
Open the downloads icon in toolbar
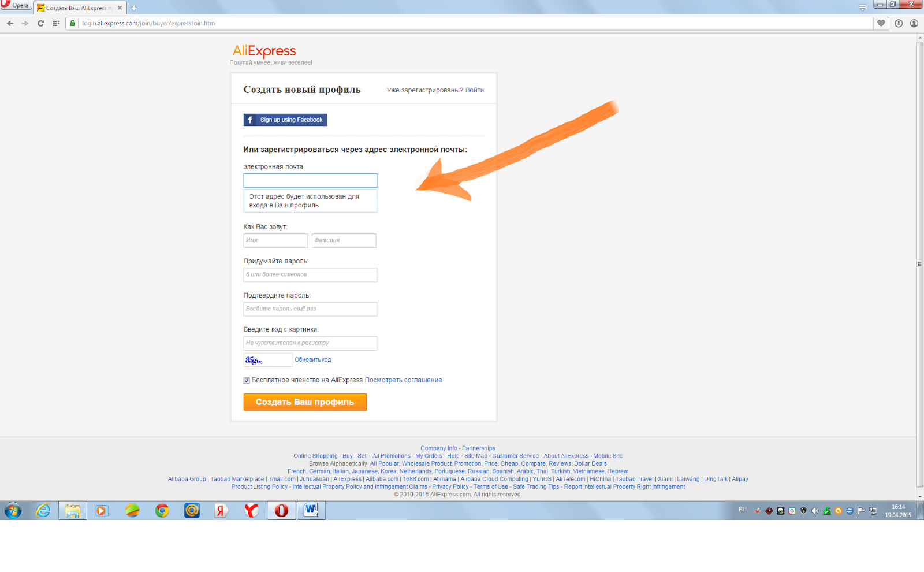(x=899, y=23)
